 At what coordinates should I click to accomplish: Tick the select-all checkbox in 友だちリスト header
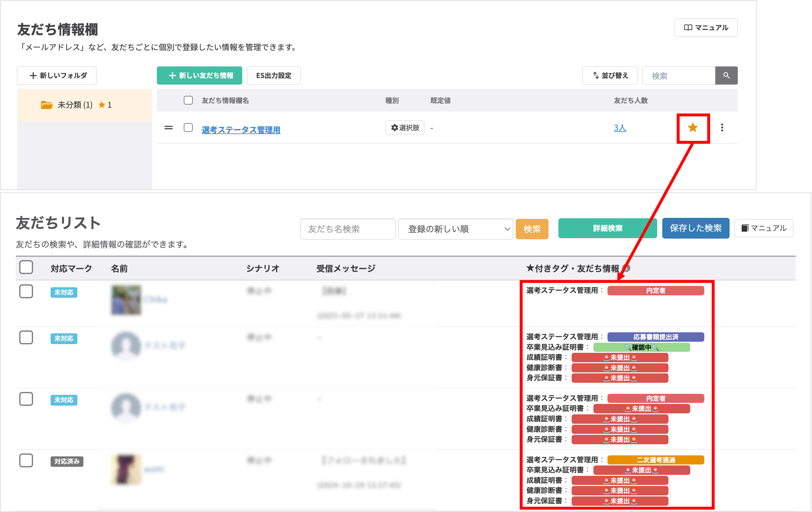click(x=26, y=268)
